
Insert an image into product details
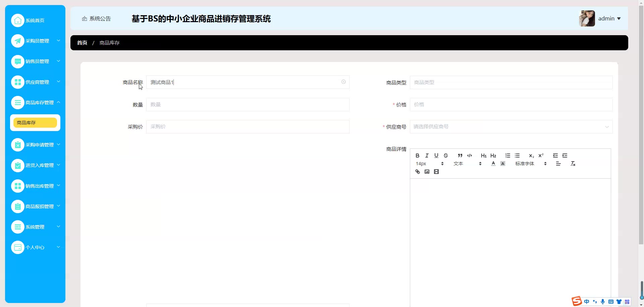click(427, 172)
